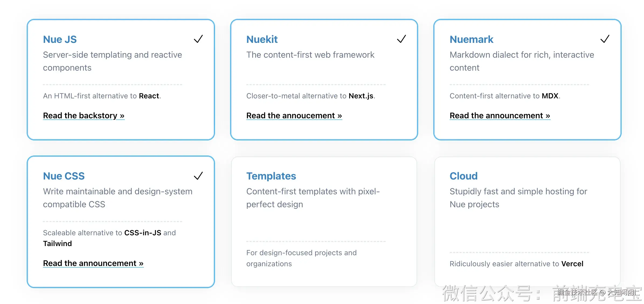The image size is (644, 304).
Task: Click the bold "MDX" text
Action: point(550,96)
